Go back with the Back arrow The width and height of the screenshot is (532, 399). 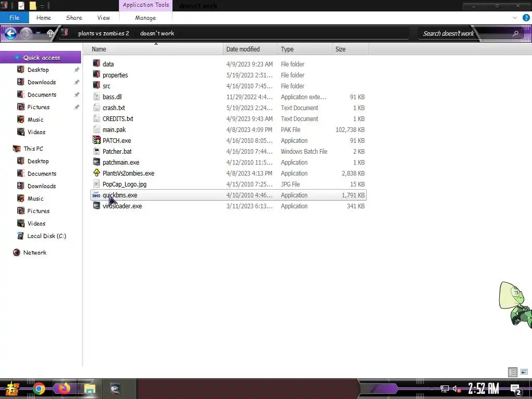click(x=10, y=33)
